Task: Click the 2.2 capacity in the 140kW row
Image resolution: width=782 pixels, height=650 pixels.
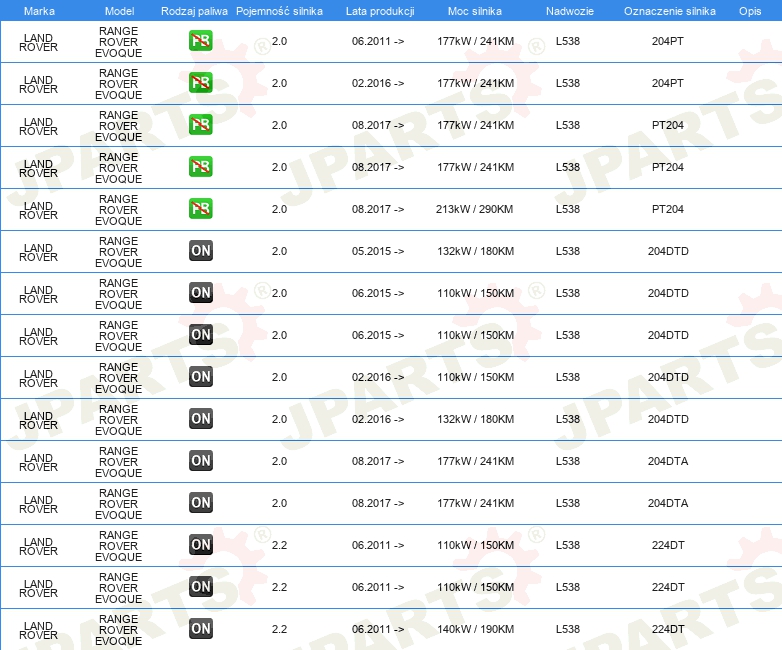Action: tap(279, 629)
